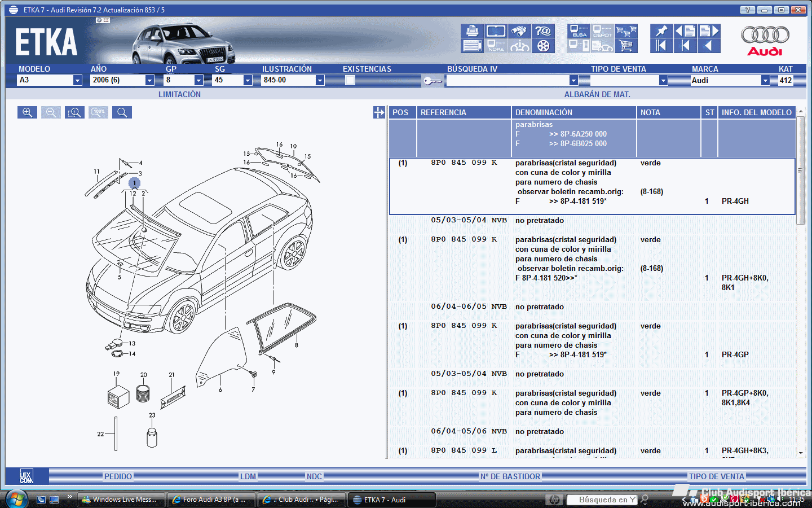Image resolution: width=812 pixels, height=508 pixels.
Task: Click highlighted callout 1 on the illustration
Action: (x=134, y=183)
